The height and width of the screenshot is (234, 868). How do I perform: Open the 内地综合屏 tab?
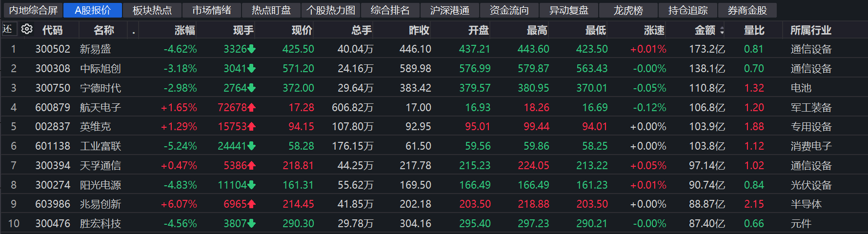pos(33,10)
